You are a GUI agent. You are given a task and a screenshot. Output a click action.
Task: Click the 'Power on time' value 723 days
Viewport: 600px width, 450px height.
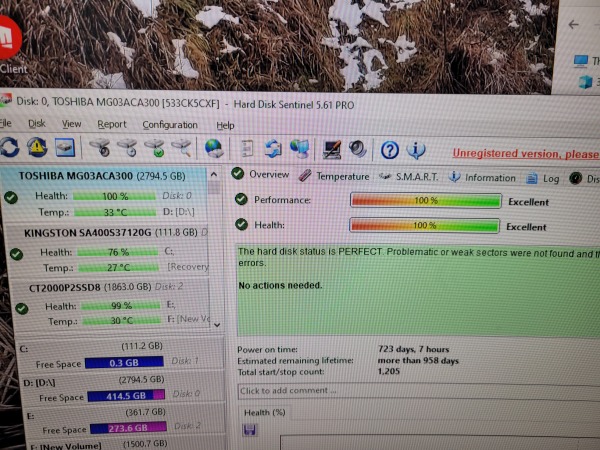tap(414, 349)
